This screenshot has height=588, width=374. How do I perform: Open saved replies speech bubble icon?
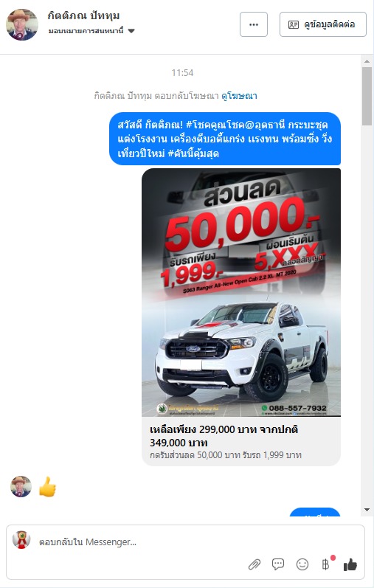pos(278,564)
